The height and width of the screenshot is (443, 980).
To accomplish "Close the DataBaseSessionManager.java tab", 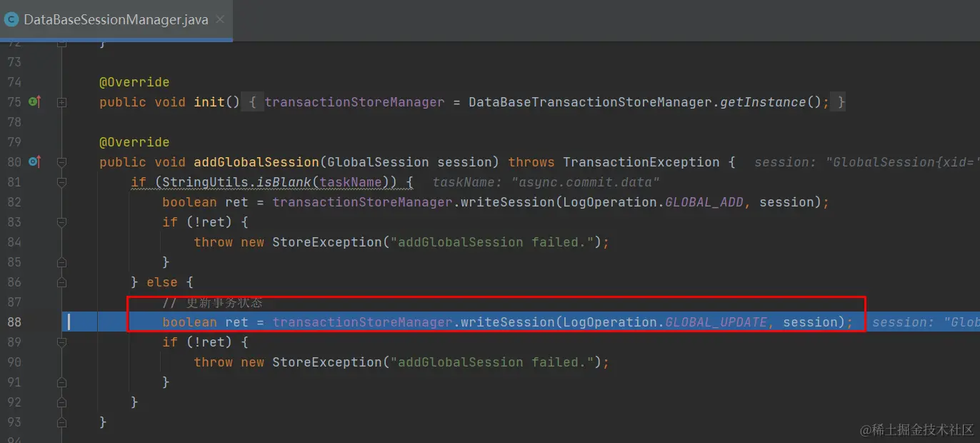I will tap(220, 19).
